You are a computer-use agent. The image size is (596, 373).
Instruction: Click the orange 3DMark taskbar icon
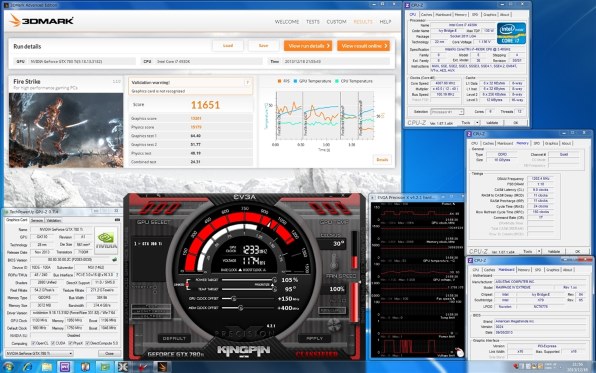pyautogui.click(x=162, y=367)
